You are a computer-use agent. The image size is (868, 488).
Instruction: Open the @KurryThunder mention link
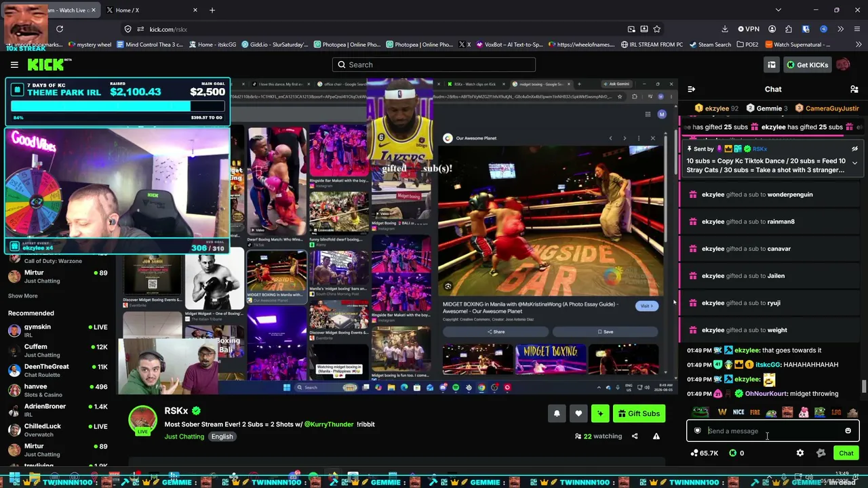pyautogui.click(x=329, y=424)
